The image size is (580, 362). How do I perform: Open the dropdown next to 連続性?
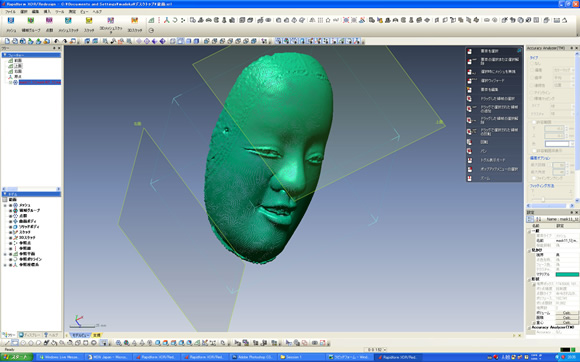[x=572, y=85]
